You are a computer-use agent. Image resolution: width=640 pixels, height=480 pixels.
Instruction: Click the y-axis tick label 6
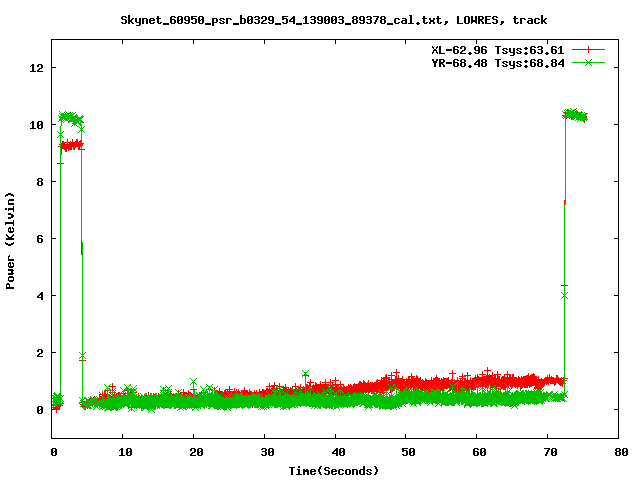pos(41,239)
